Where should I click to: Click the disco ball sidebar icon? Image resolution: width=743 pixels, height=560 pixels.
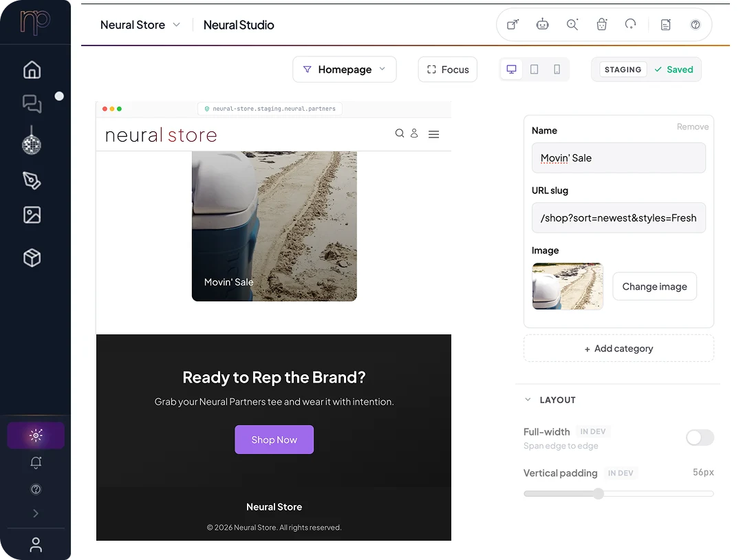click(32, 141)
